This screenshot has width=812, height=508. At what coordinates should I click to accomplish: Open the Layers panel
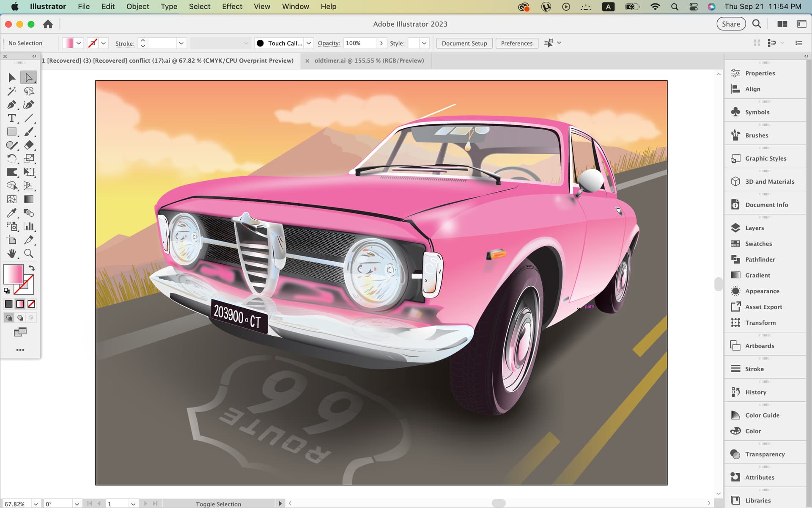754,228
